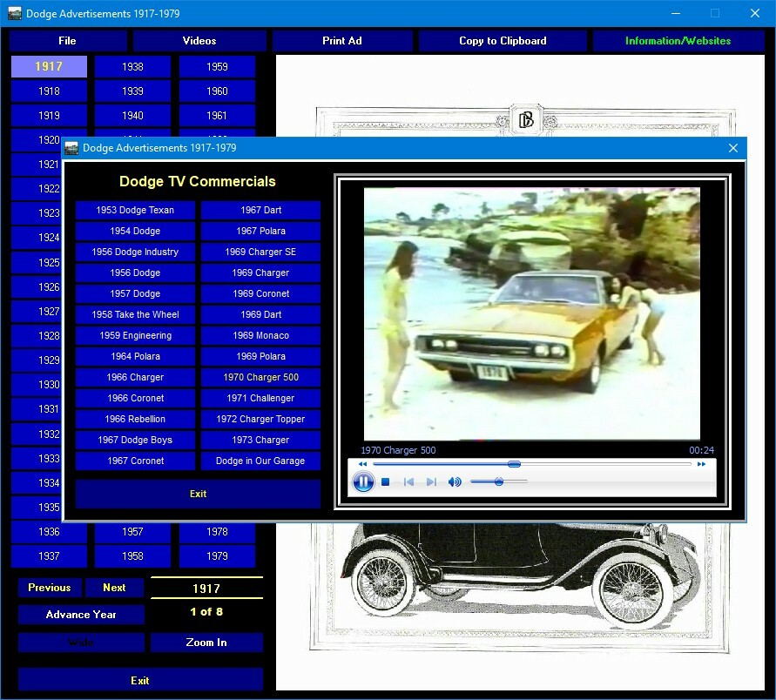The width and height of the screenshot is (776, 700).
Task: Adjust the volume slider
Action: pos(498,481)
